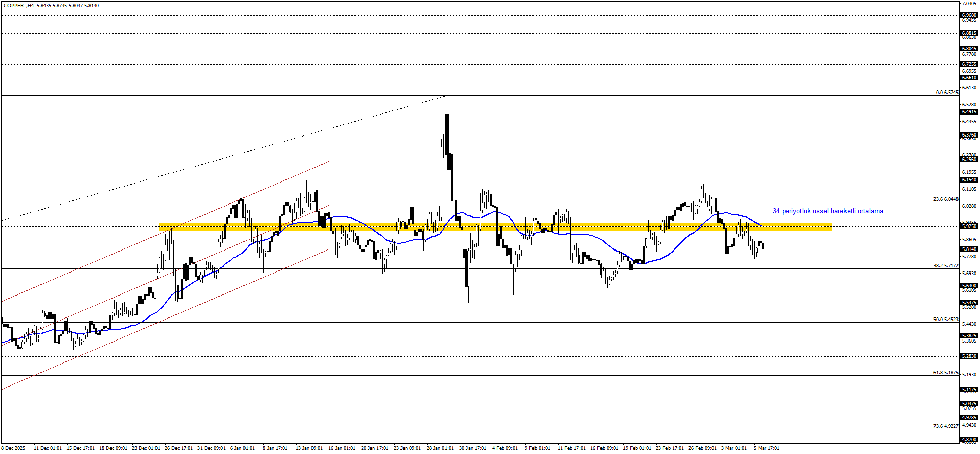Select the 5.9250 price level tag

pyautogui.click(x=969, y=226)
